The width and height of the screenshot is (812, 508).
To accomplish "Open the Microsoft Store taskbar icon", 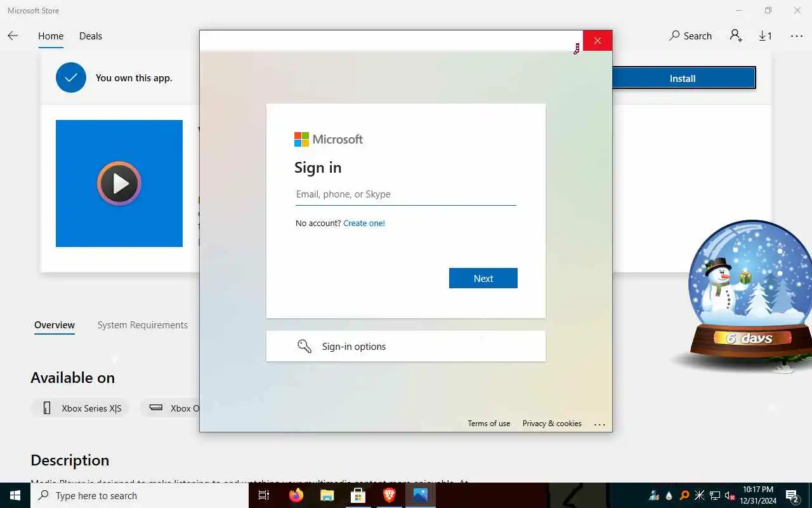I will 358,495.
